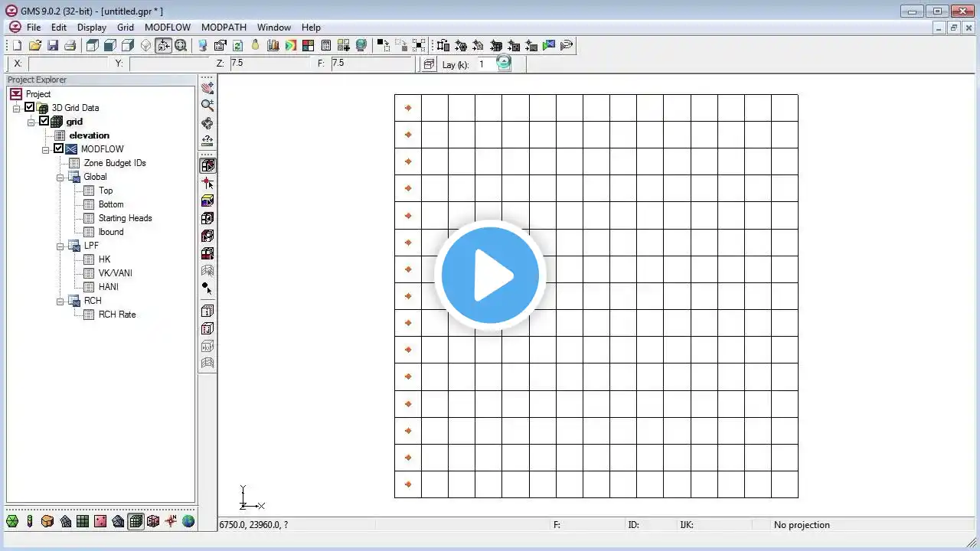Switch to the Map module compass icon

coord(171,521)
